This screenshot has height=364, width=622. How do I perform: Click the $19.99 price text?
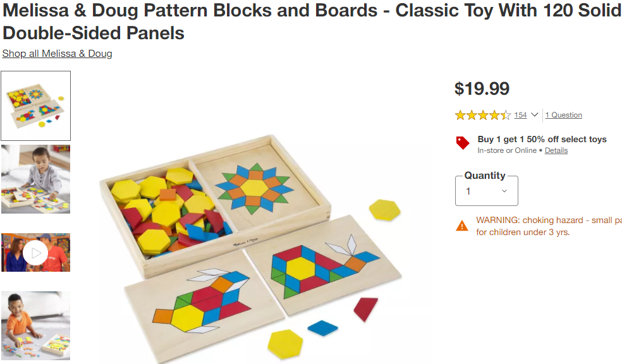[x=482, y=88]
